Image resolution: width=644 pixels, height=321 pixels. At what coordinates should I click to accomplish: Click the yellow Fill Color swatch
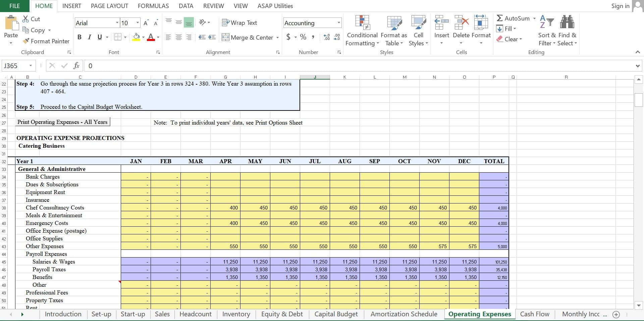click(x=136, y=37)
